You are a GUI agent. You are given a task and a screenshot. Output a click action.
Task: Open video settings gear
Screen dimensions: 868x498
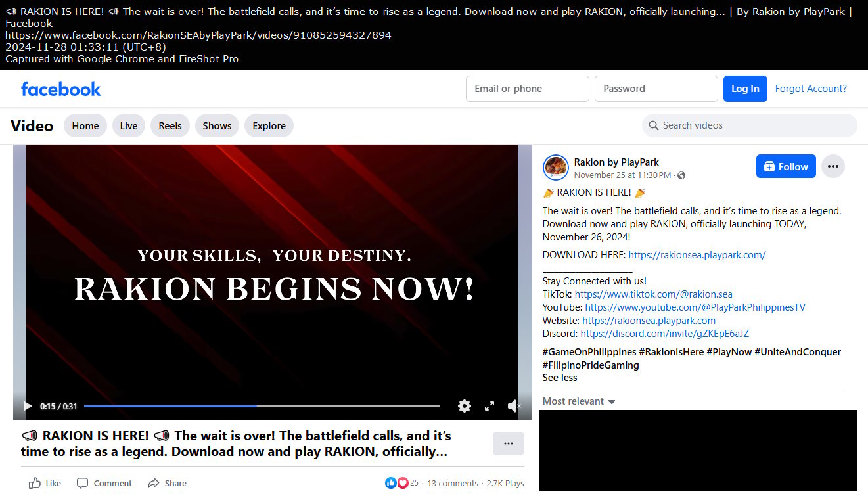pyautogui.click(x=465, y=406)
